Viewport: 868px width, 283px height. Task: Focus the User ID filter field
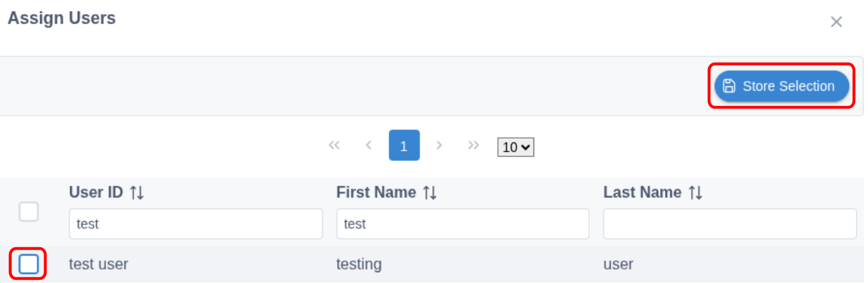point(195,224)
